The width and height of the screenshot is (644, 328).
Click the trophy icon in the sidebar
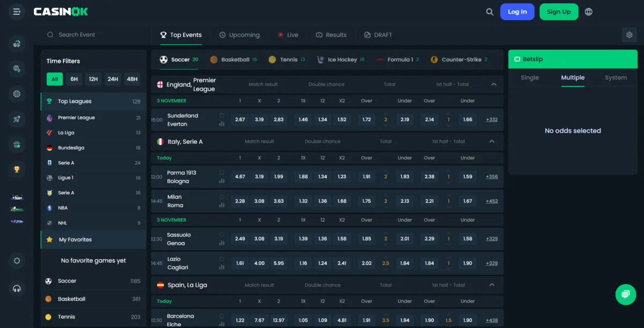(x=17, y=170)
